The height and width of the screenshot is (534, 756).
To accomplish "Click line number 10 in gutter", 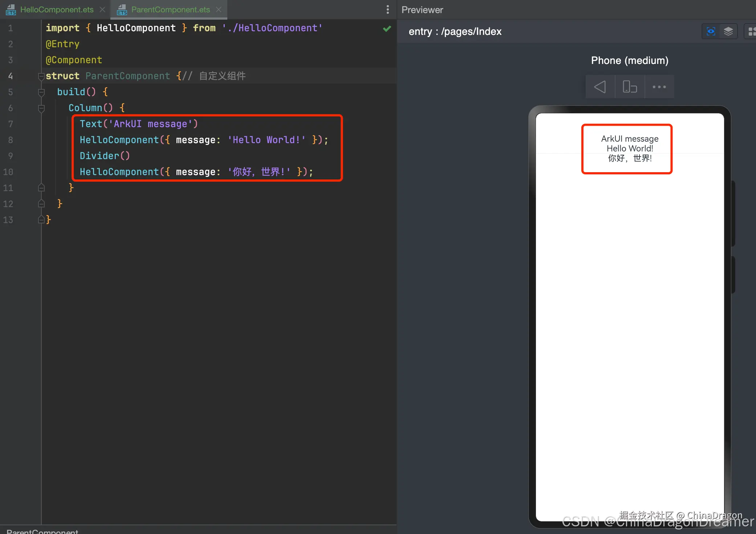I will click(x=8, y=172).
